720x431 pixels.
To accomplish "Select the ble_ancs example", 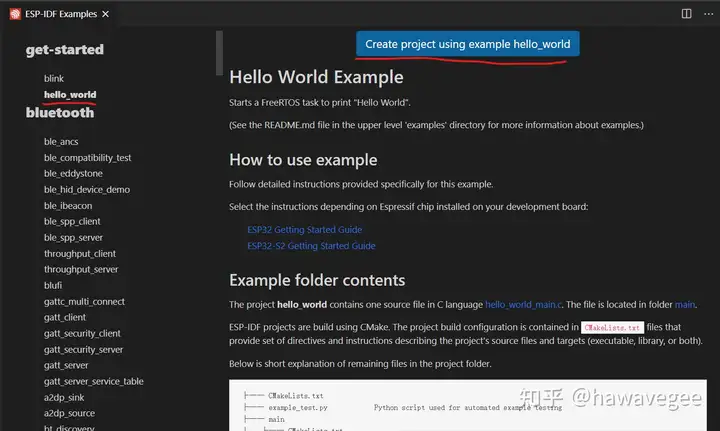I will click(61, 142).
